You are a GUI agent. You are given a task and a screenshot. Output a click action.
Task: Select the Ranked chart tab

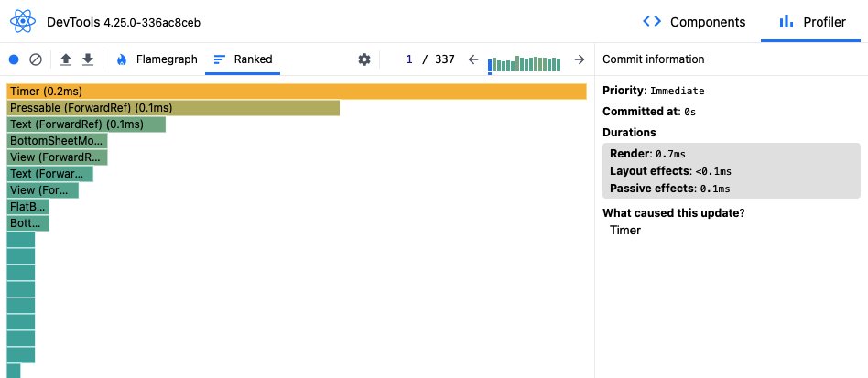(243, 59)
